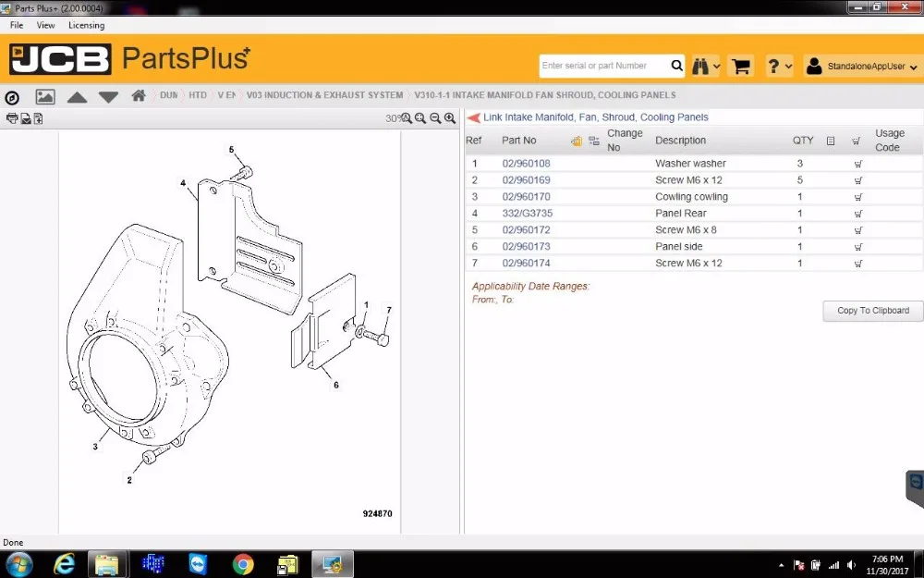Open part number 332/G3735
The image size is (924, 578).
click(x=528, y=213)
